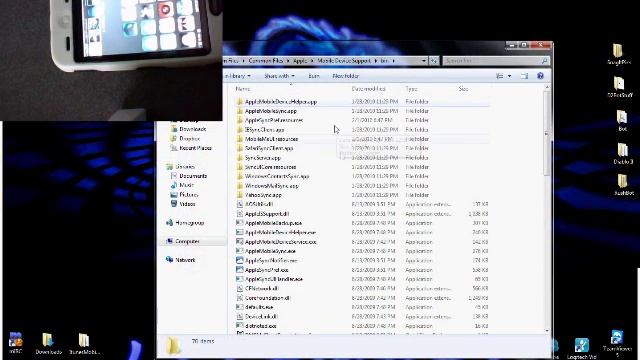Select Computer in the navigation pane
Viewport: 640px width, 360px height.
coord(187,242)
